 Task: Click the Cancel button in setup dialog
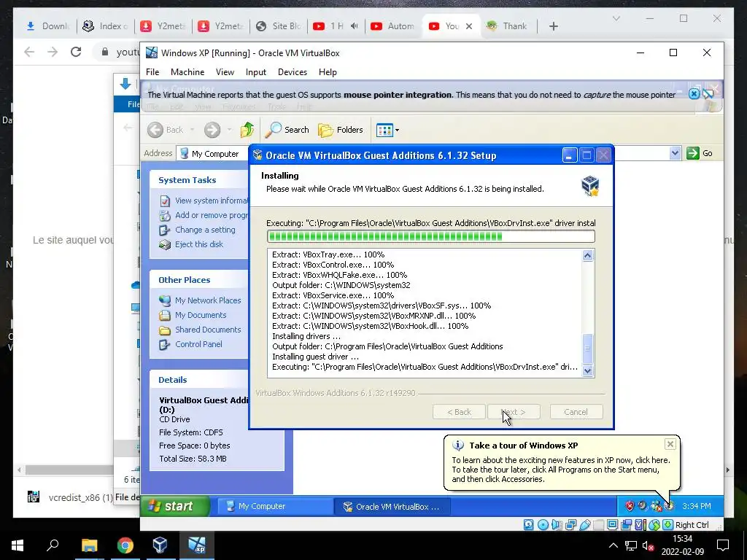point(576,412)
